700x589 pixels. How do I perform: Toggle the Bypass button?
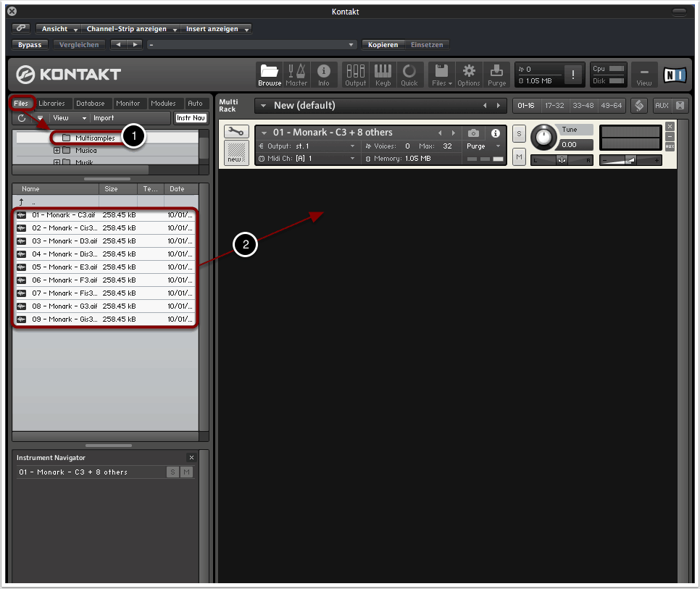(x=30, y=45)
